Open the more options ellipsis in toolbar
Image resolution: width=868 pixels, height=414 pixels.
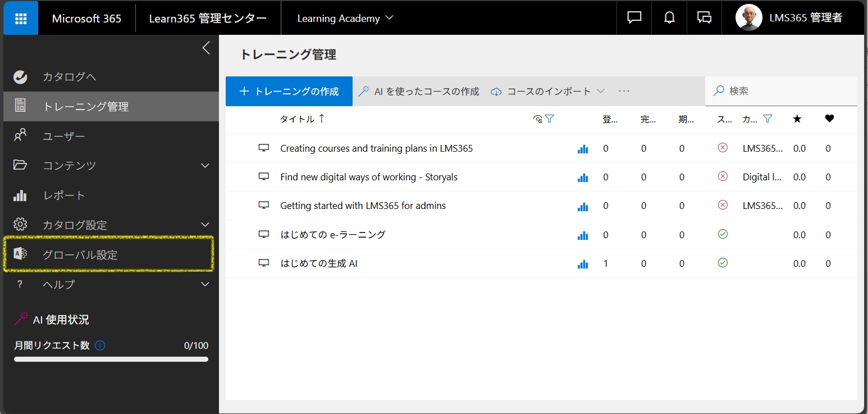(x=624, y=91)
